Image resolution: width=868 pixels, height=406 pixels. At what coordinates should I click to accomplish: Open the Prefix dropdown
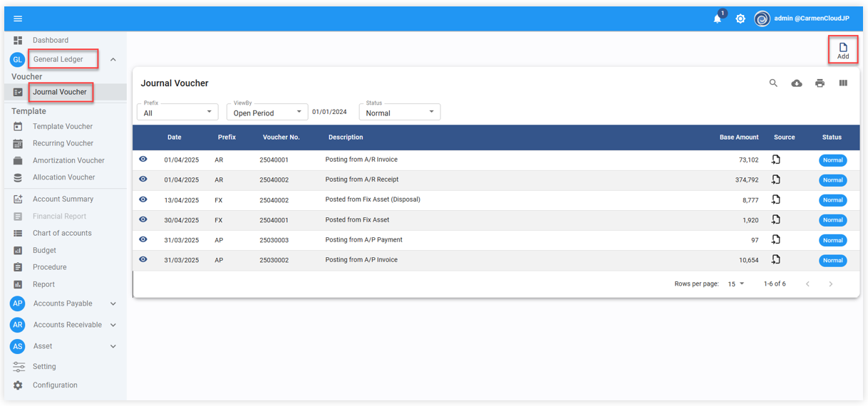coord(177,113)
